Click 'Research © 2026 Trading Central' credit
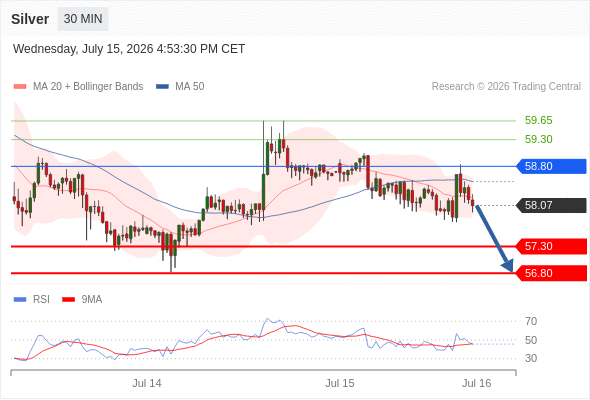This screenshot has width=590, height=400. [x=506, y=87]
